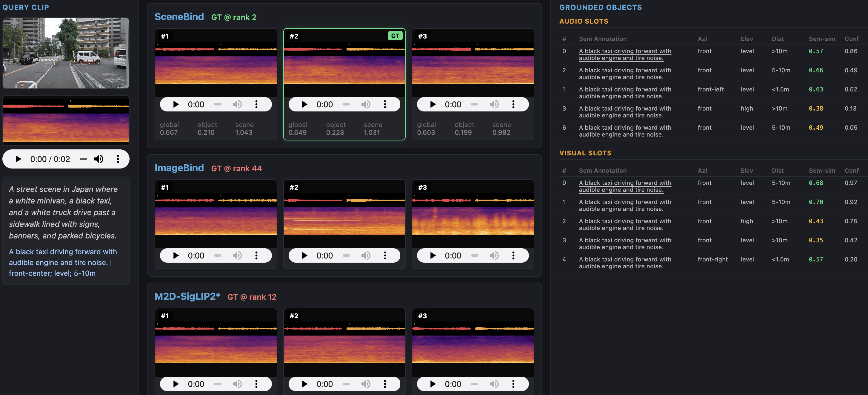Screen dimensions: 868x395
Task: Open audio slot 0 black taxi annotation link
Action: [625, 54]
